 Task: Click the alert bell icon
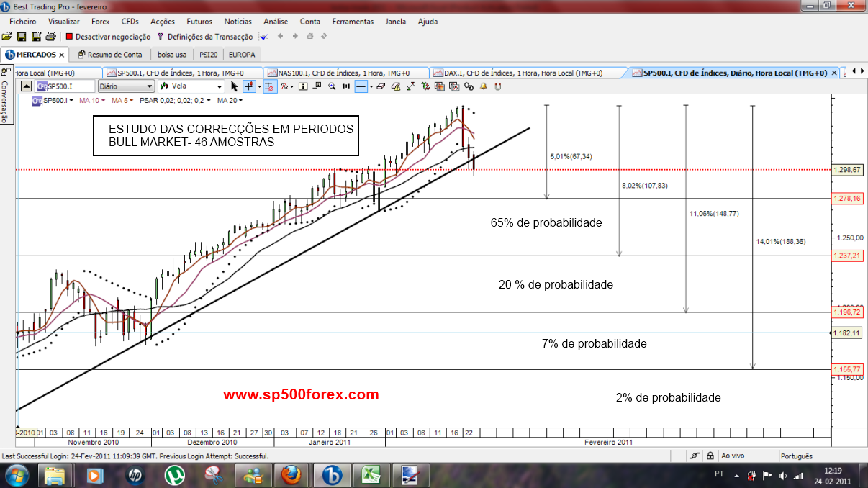(x=483, y=86)
